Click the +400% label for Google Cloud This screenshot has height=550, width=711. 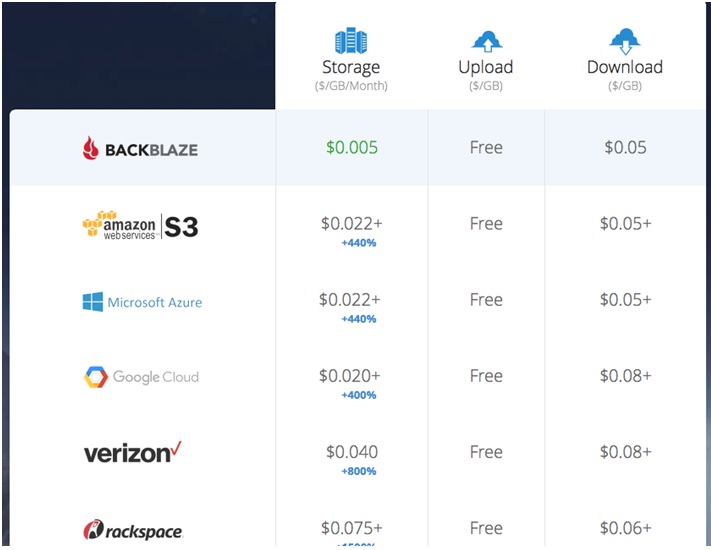click(359, 395)
